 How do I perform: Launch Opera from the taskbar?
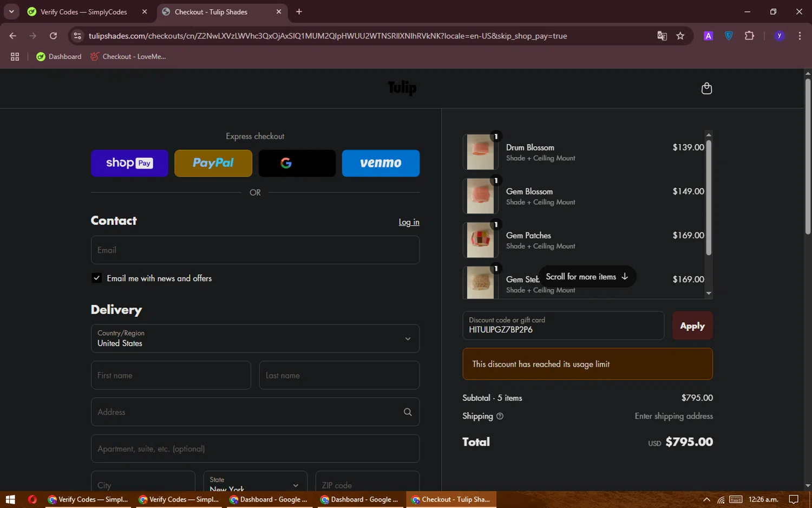pyautogui.click(x=32, y=499)
